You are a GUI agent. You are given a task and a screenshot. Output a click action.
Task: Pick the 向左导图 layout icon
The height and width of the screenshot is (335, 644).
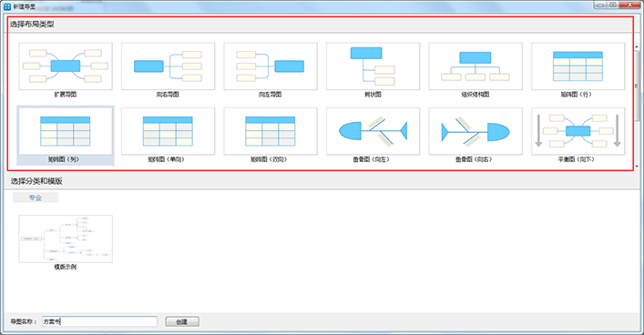(271, 66)
